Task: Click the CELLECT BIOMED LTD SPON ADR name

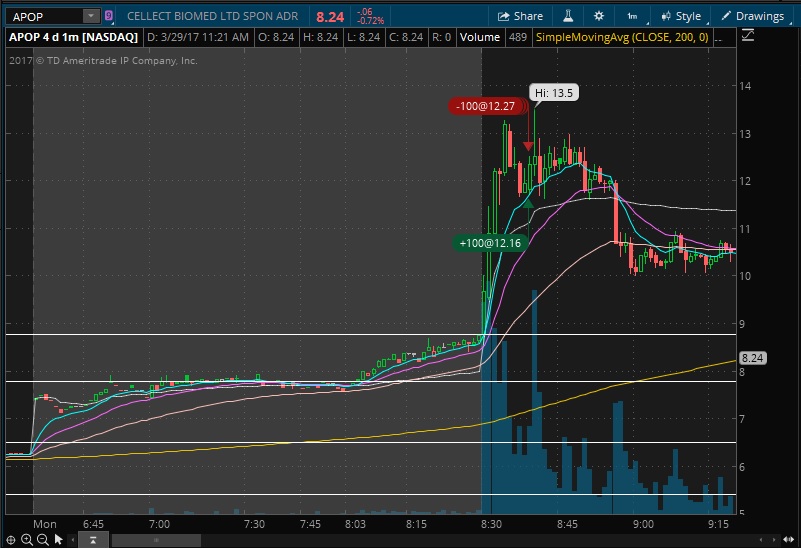Action: coord(213,16)
